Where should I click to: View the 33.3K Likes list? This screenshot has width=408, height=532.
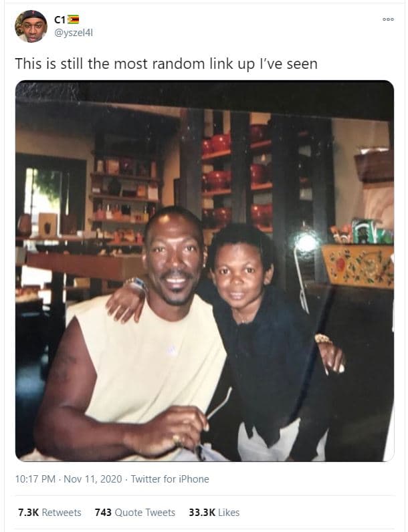pyautogui.click(x=214, y=513)
